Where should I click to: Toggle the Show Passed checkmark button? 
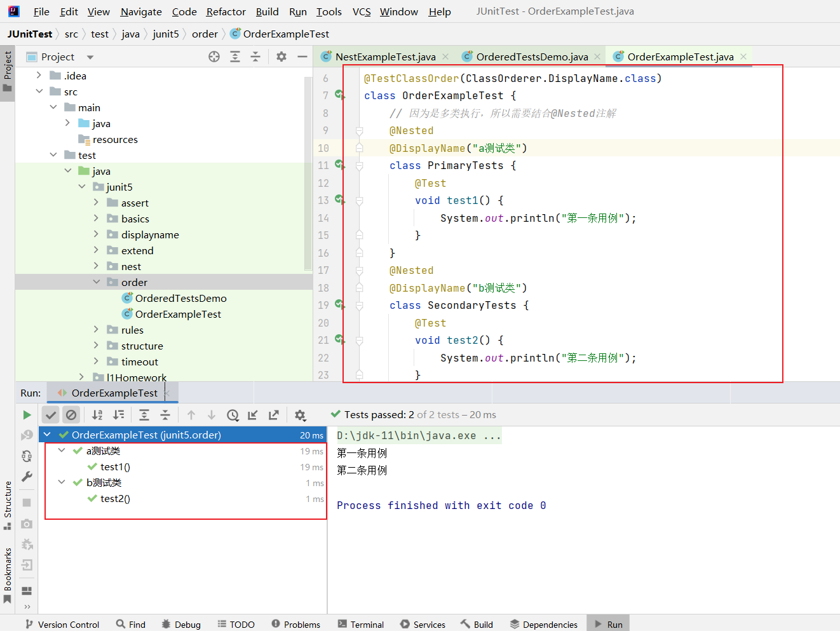click(51, 415)
